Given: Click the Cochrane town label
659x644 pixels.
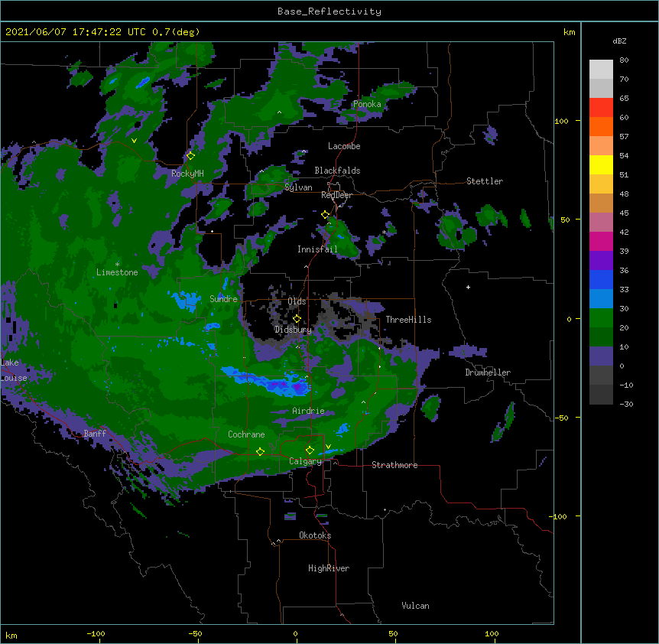Looking at the screenshot, I should point(246,434).
